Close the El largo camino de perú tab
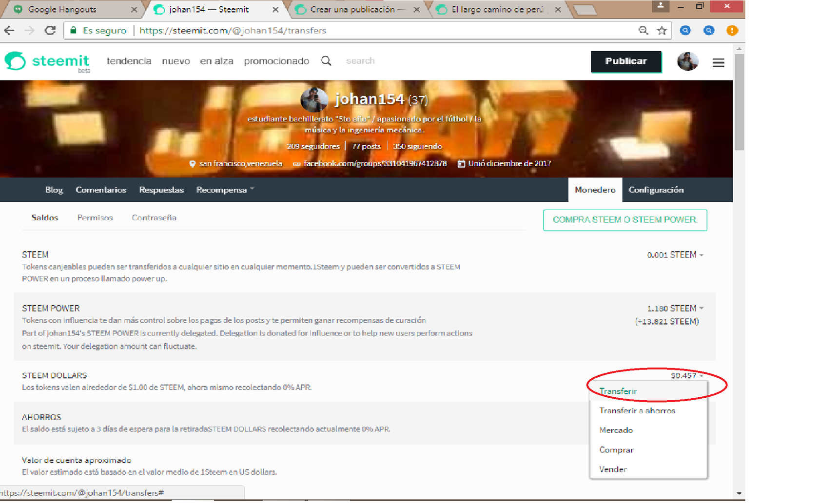819x504 pixels. 558,9
